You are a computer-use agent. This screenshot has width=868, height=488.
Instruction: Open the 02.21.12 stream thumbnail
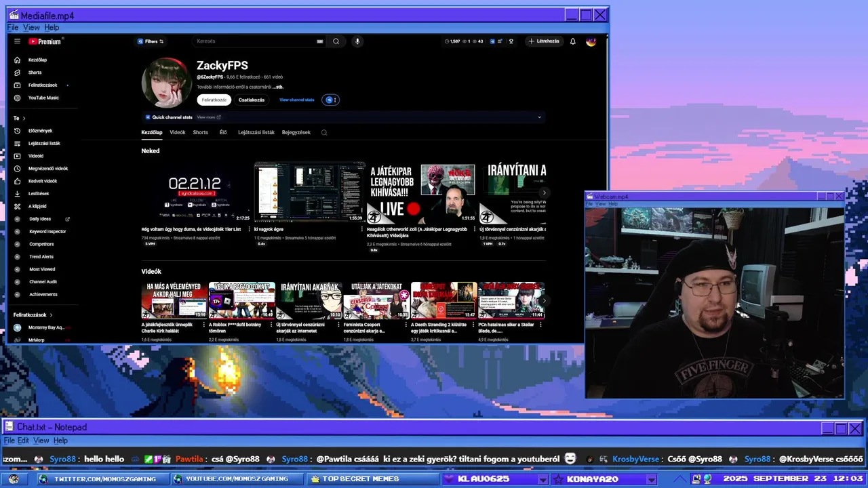(x=195, y=192)
